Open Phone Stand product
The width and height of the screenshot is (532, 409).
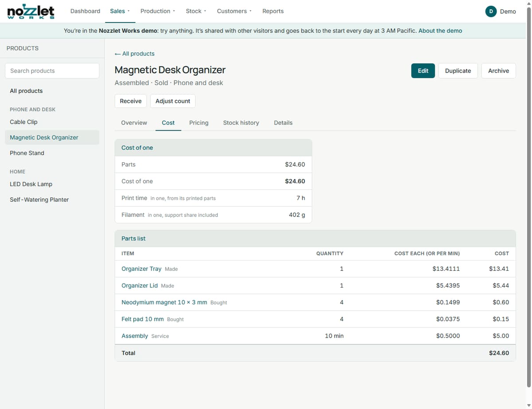[x=52, y=153]
